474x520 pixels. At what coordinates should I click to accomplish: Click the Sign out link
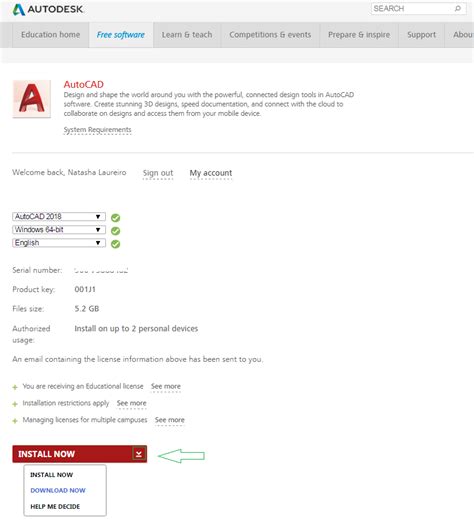158,173
